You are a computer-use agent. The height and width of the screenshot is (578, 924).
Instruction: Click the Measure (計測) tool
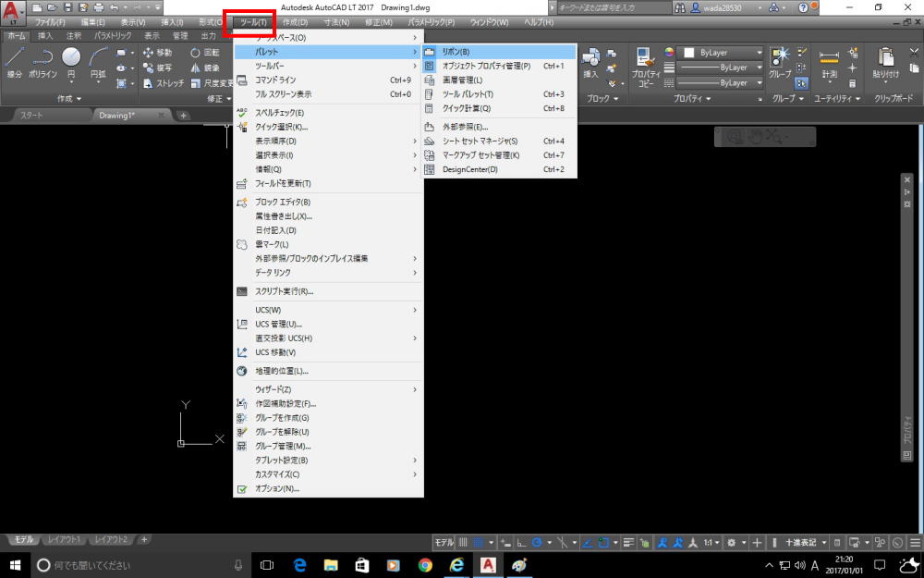point(829,63)
